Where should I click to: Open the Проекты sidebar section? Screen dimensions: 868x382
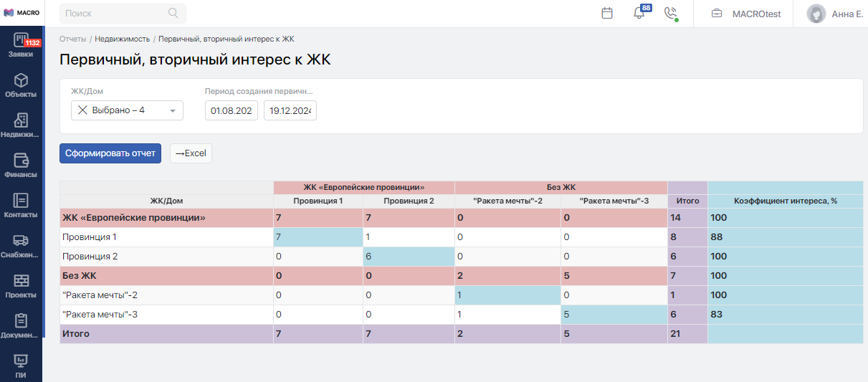[21, 286]
